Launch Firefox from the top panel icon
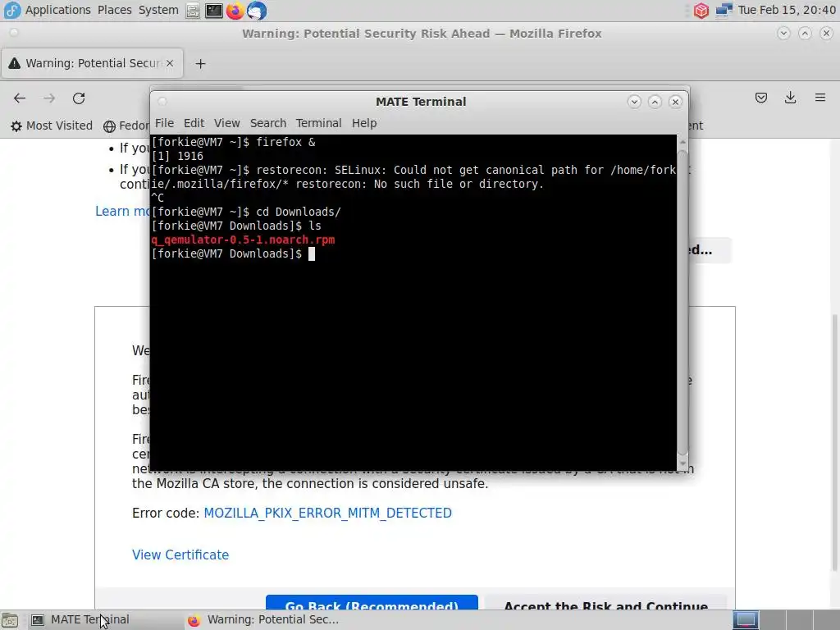840x630 pixels. click(235, 11)
